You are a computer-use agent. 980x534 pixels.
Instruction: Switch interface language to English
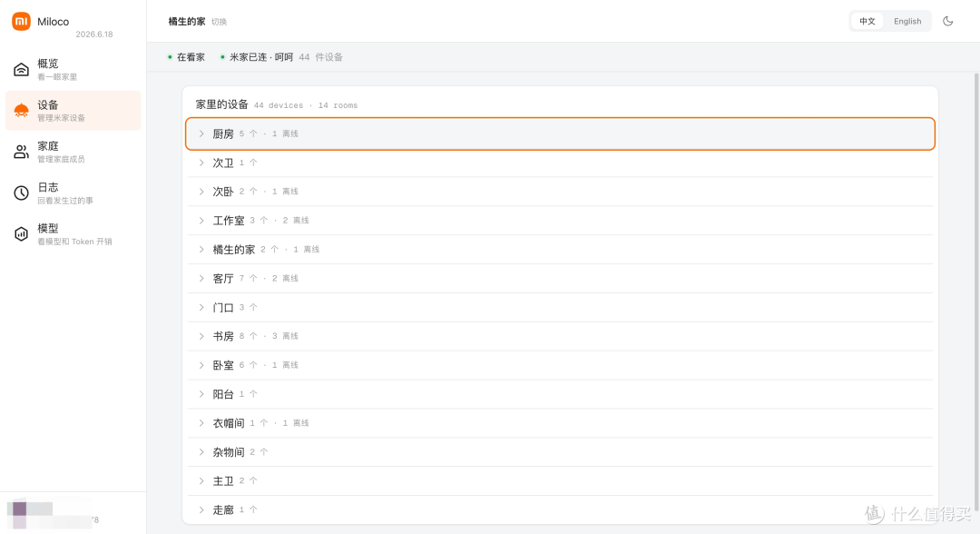coord(906,21)
